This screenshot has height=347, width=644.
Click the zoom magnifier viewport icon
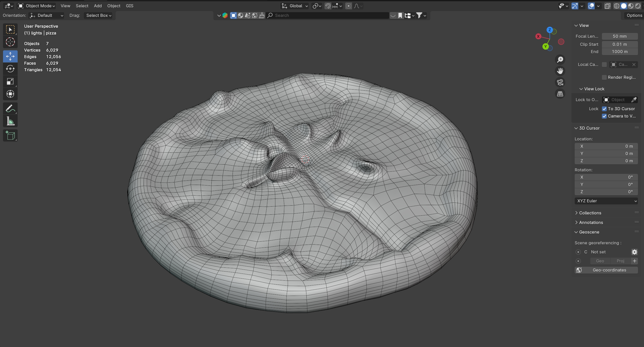[560, 60]
